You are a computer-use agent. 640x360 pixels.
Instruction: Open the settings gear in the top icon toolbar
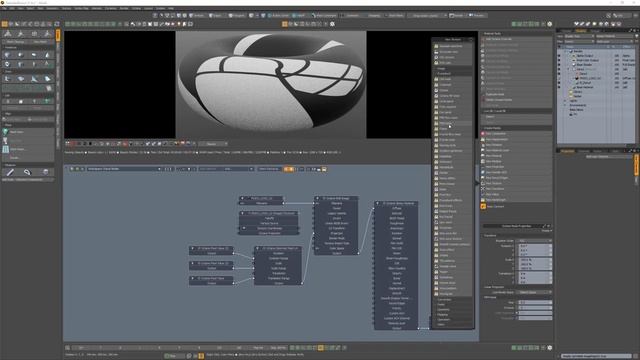332,24
